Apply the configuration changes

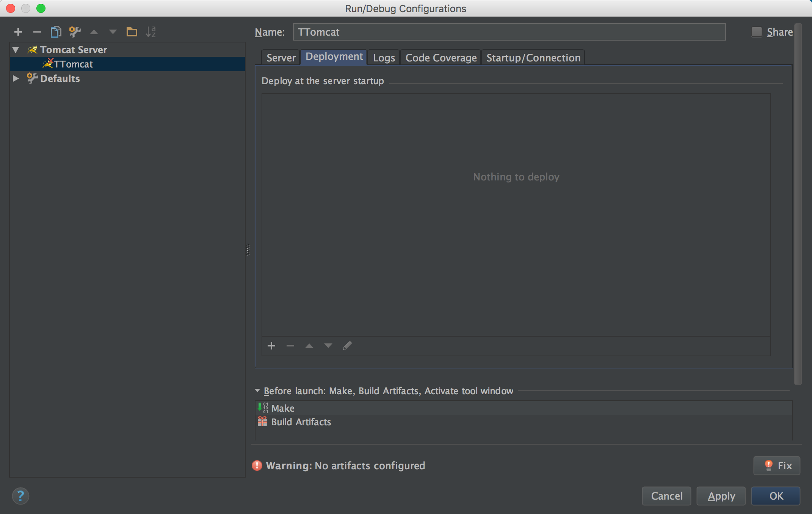[721, 496]
